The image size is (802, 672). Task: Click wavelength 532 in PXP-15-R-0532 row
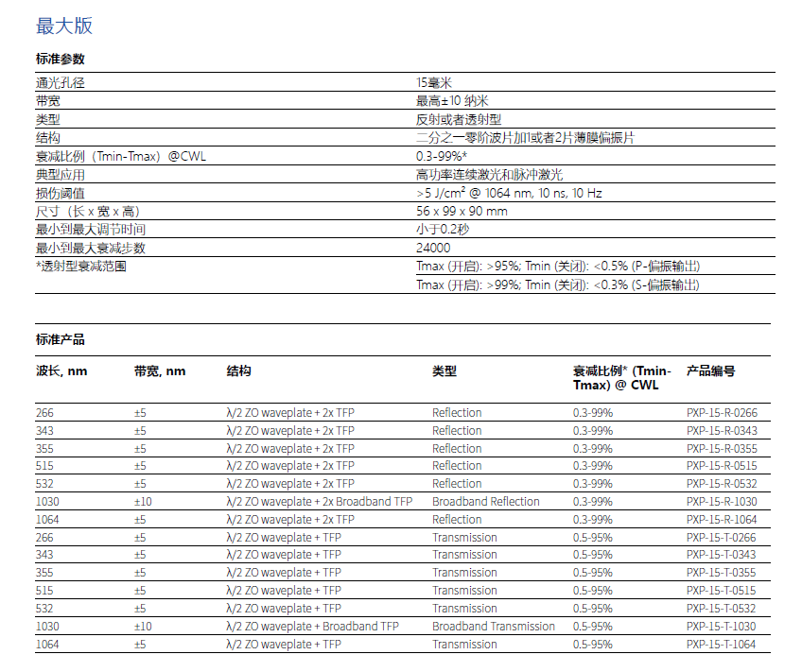click(x=44, y=484)
